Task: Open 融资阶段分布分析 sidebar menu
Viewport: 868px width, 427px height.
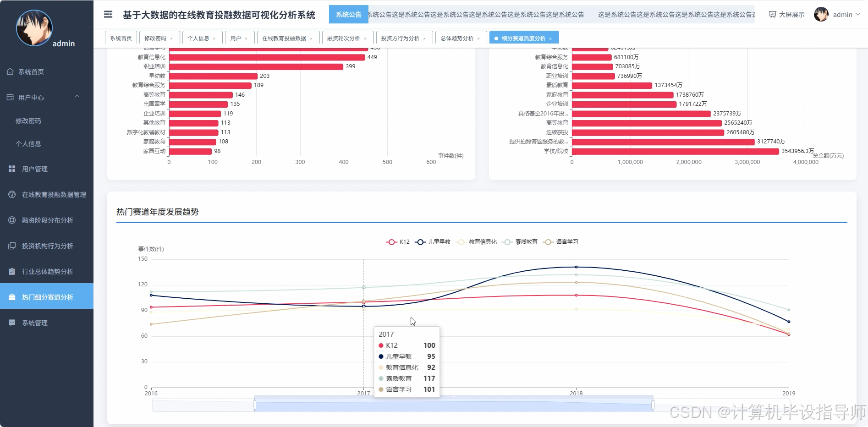Action: pyautogui.click(x=48, y=220)
